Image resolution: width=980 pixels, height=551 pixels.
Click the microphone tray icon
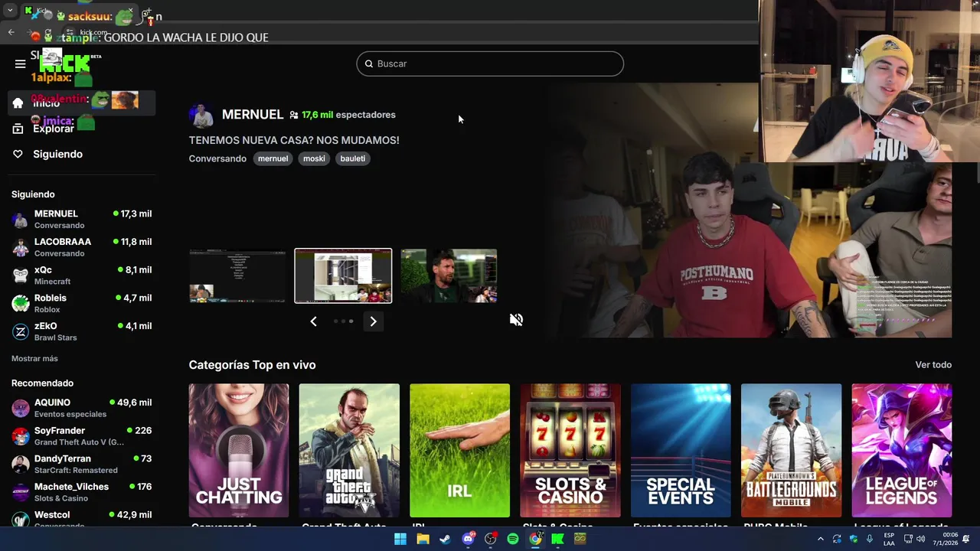870,539
